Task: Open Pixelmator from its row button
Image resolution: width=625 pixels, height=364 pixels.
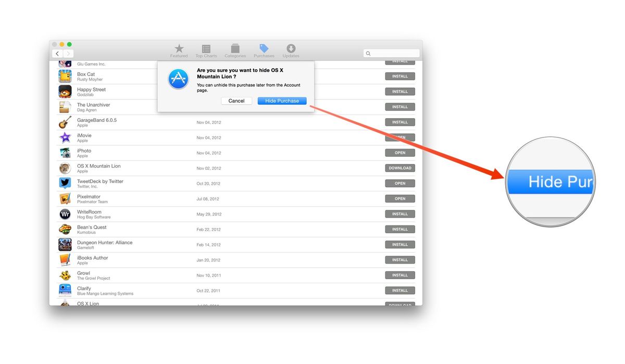Action: 400,198
